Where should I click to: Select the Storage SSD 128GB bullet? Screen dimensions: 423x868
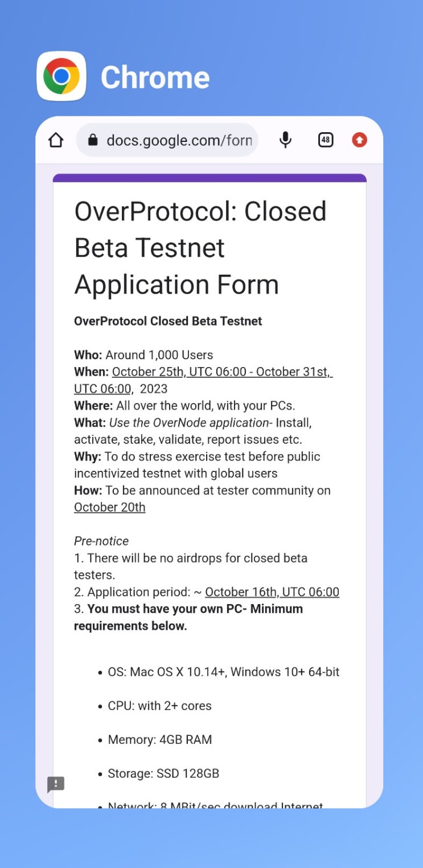(x=163, y=773)
